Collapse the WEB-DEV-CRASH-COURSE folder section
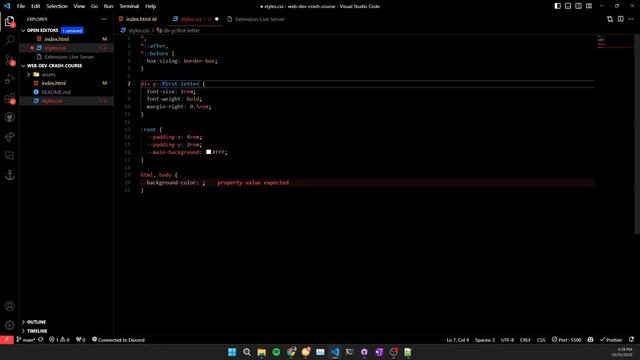The image size is (640, 360). (54, 65)
